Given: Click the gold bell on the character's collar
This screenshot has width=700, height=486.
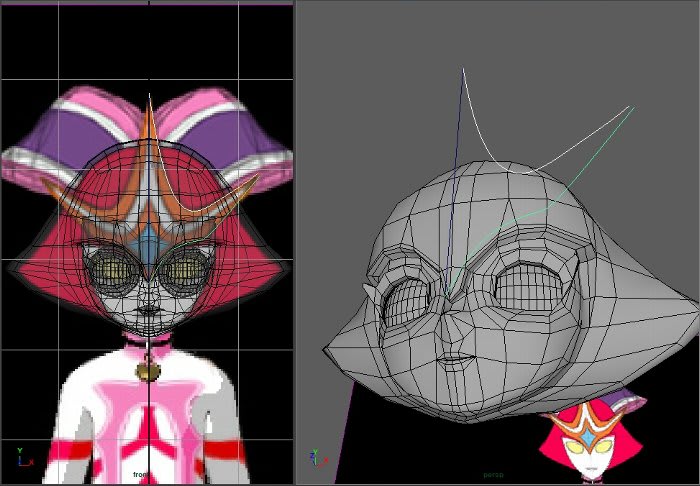Looking at the screenshot, I should click(148, 371).
